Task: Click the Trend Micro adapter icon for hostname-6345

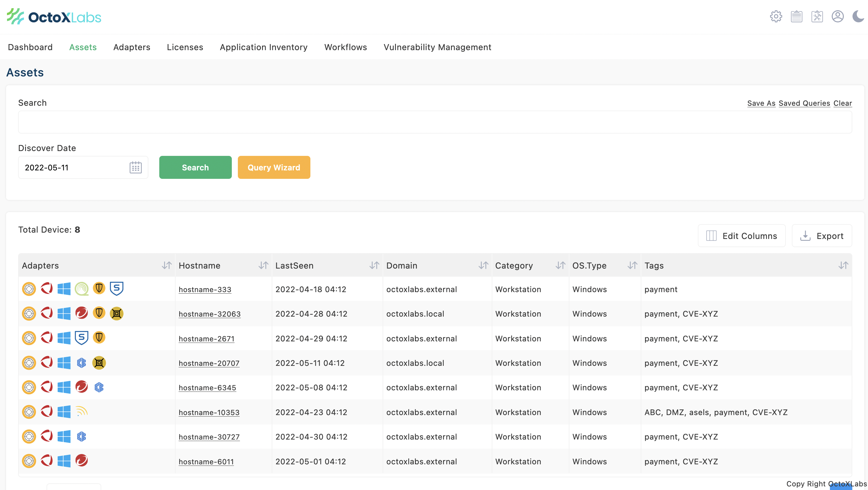Action: click(x=82, y=387)
